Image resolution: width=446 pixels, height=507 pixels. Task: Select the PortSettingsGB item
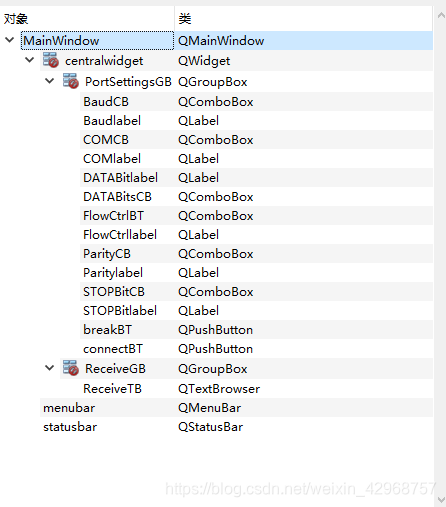128,82
